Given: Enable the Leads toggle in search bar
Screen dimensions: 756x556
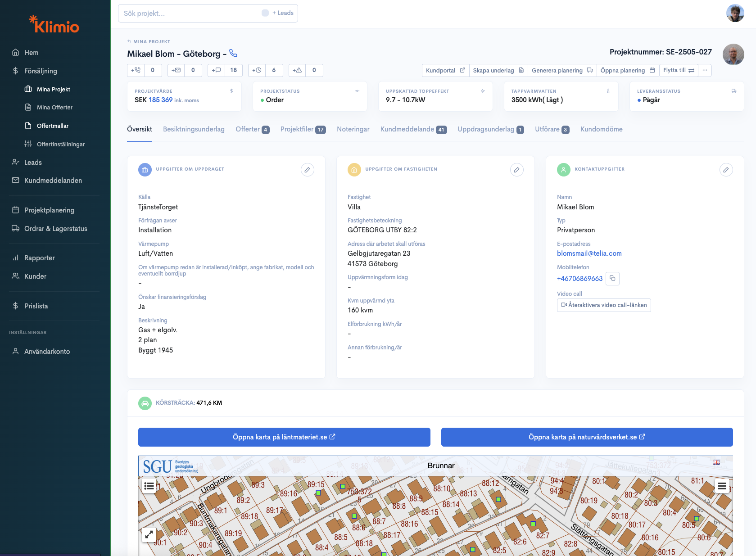Looking at the screenshot, I should [265, 13].
